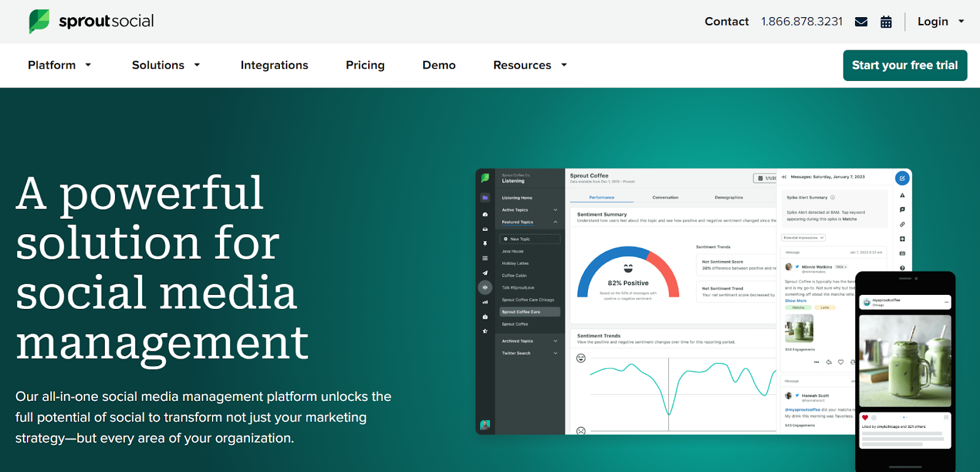Screen dimensions: 980x472
Task: Click the dashboard gauge icon in sidebar
Action: click(485, 215)
